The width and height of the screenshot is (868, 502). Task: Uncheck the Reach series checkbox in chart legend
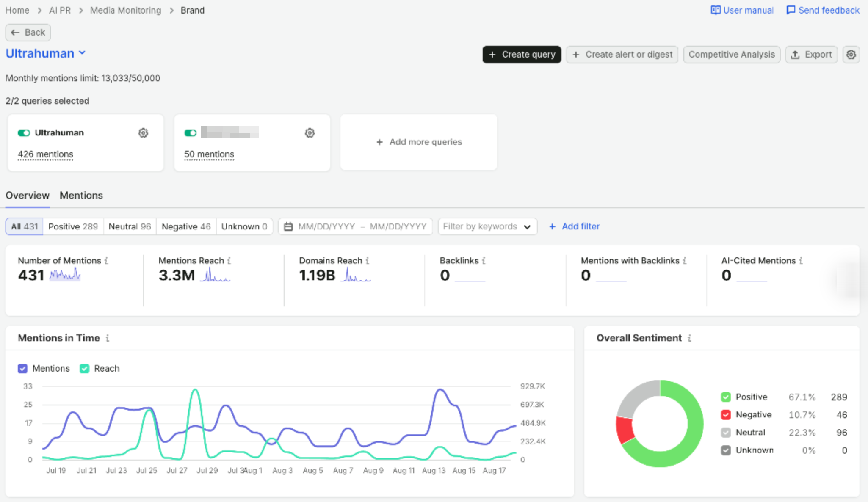click(x=84, y=369)
